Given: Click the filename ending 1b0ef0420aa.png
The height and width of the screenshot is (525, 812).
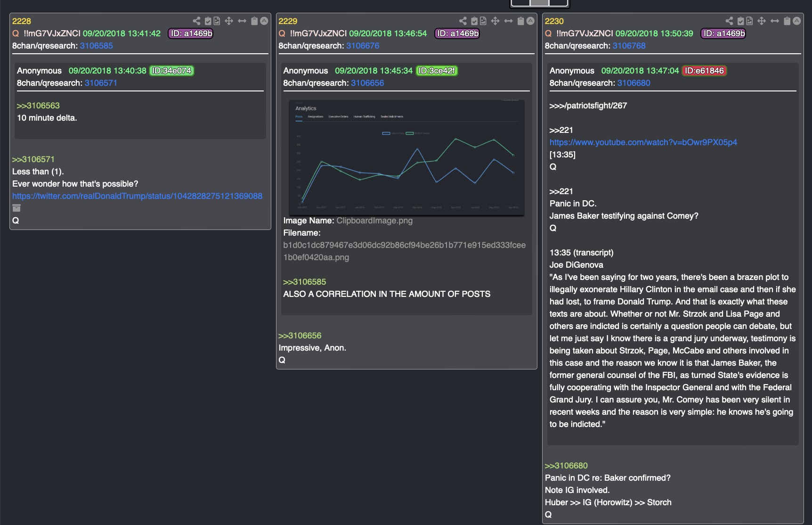Looking at the screenshot, I should click(x=404, y=251).
